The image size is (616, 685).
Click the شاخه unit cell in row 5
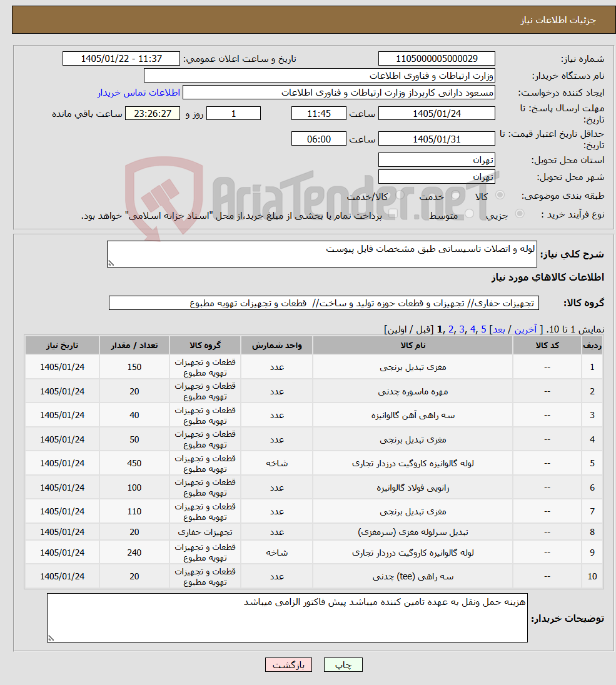coord(277,464)
